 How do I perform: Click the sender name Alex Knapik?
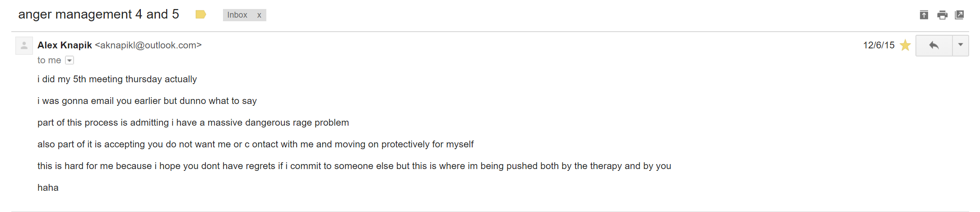(65, 45)
